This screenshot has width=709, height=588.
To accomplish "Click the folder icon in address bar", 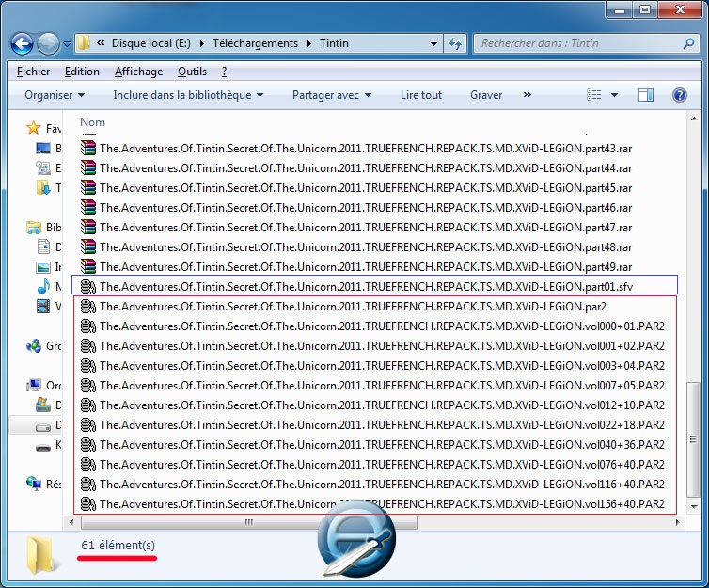I will tap(84, 43).
